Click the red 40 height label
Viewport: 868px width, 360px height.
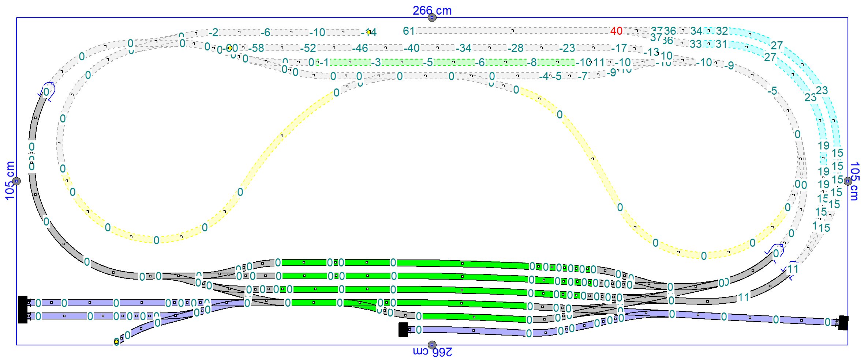click(x=616, y=31)
